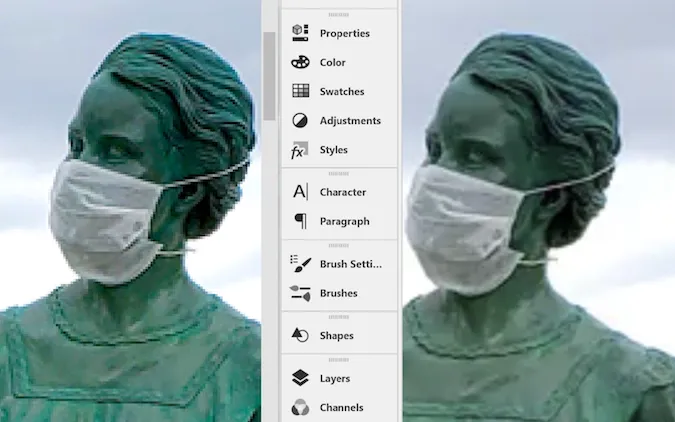Select the Brushes label
675x422 pixels.
[338, 293]
